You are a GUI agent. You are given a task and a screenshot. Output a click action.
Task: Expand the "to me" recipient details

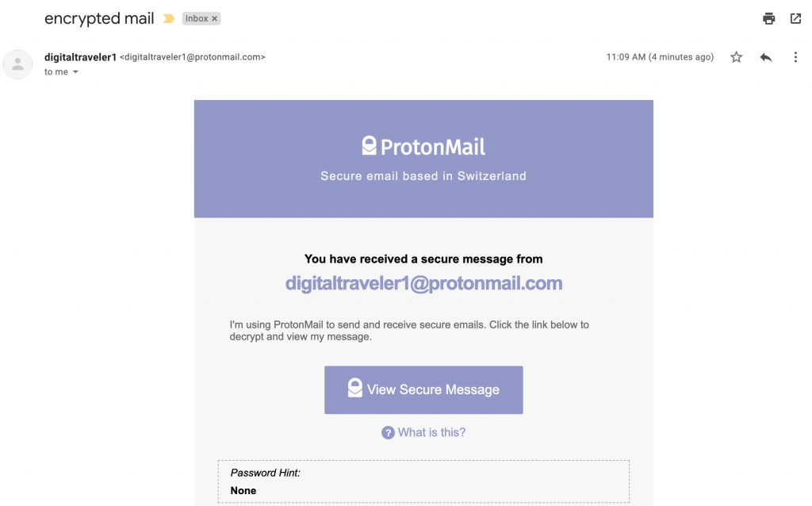pyautogui.click(x=76, y=72)
